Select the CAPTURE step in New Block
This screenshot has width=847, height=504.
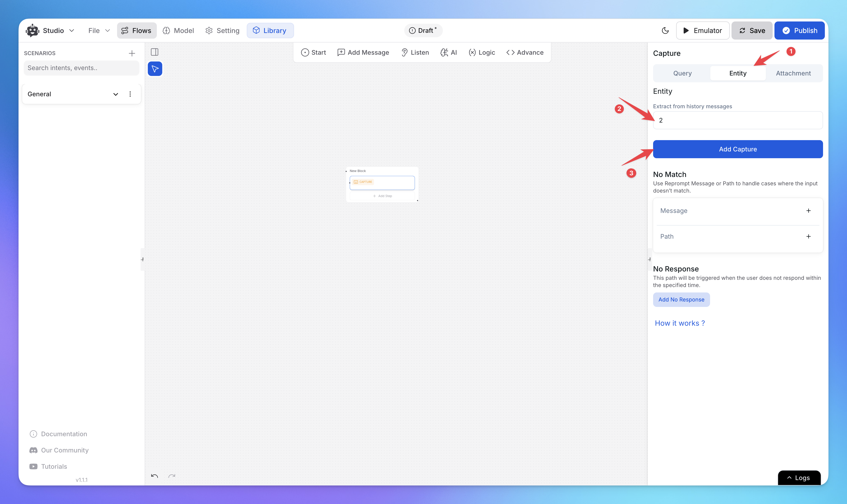382,183
